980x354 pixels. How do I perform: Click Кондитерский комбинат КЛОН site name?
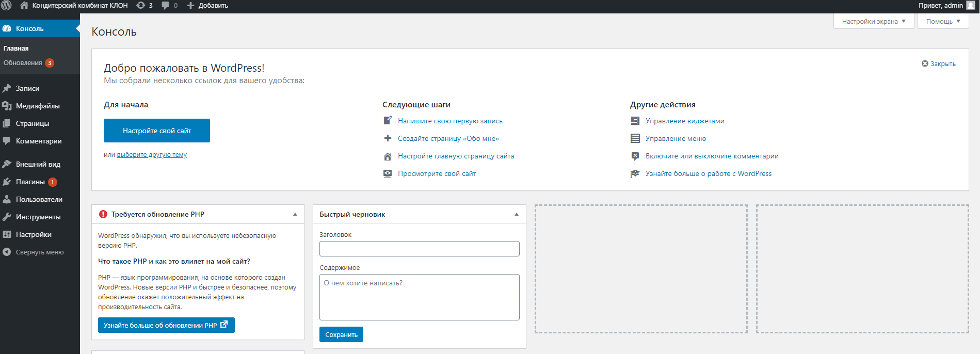80,5
